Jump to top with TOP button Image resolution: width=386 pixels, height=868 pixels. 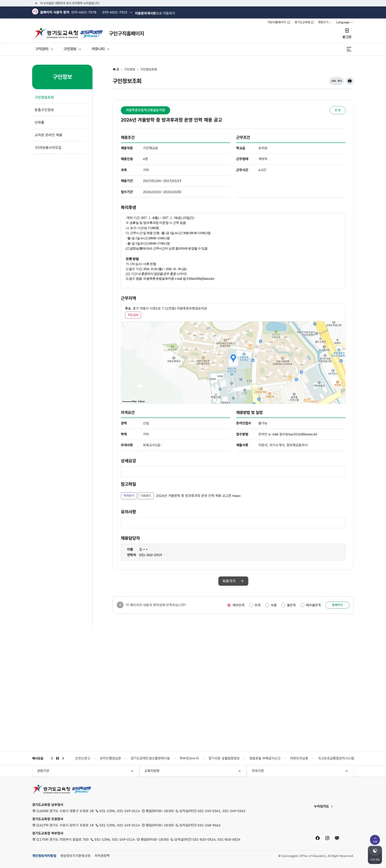tap(375, 840)
